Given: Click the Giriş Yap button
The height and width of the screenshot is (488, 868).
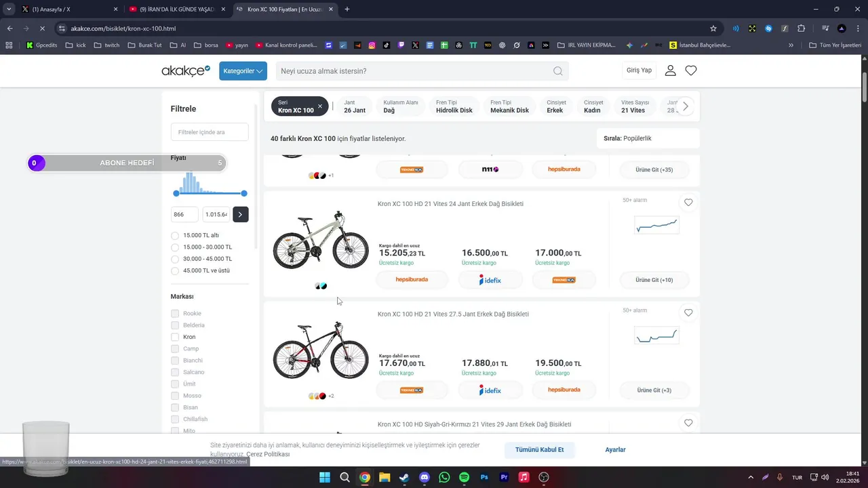Looking at the screenshot, I should click(639, 70).
